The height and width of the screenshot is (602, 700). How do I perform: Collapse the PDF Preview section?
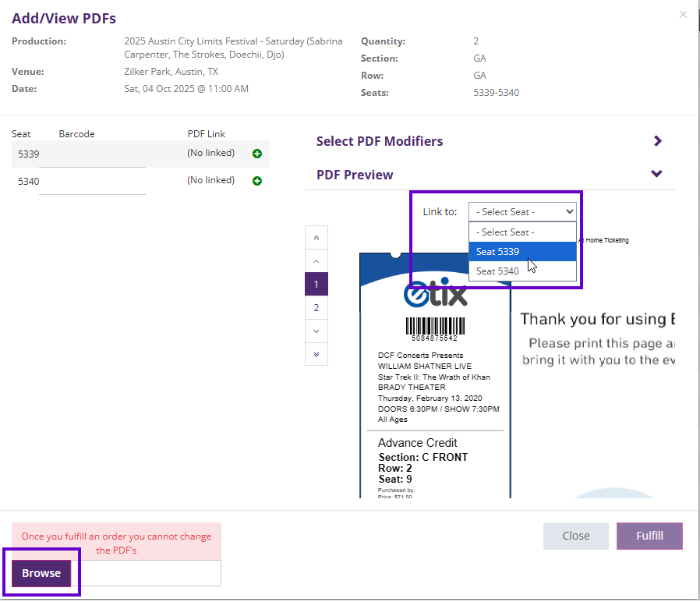point(656,174)
